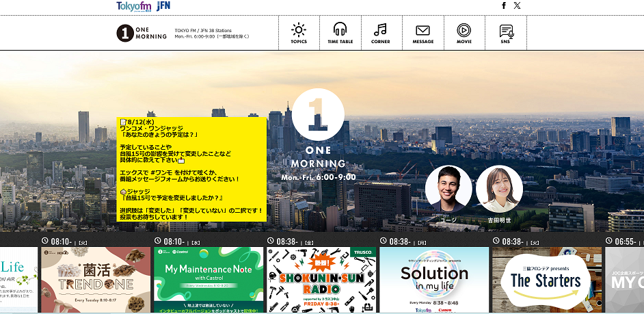The width and height of the screenshot is (644, 314).
Task: Select host 吉田明世 portrait
Action: point(500,189)
